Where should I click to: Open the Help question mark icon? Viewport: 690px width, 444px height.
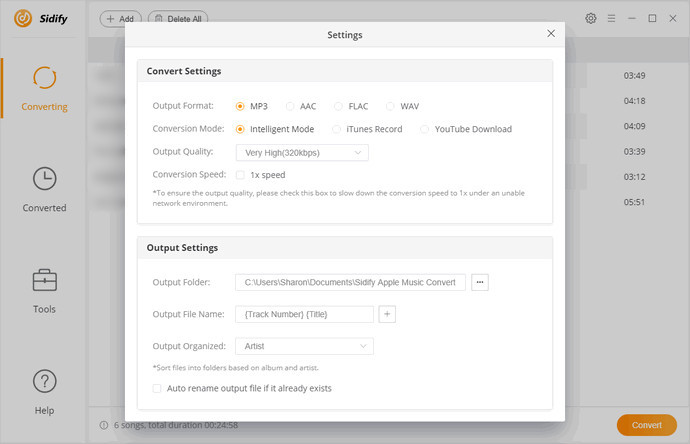pyautogui.click(x=44, y=382)
